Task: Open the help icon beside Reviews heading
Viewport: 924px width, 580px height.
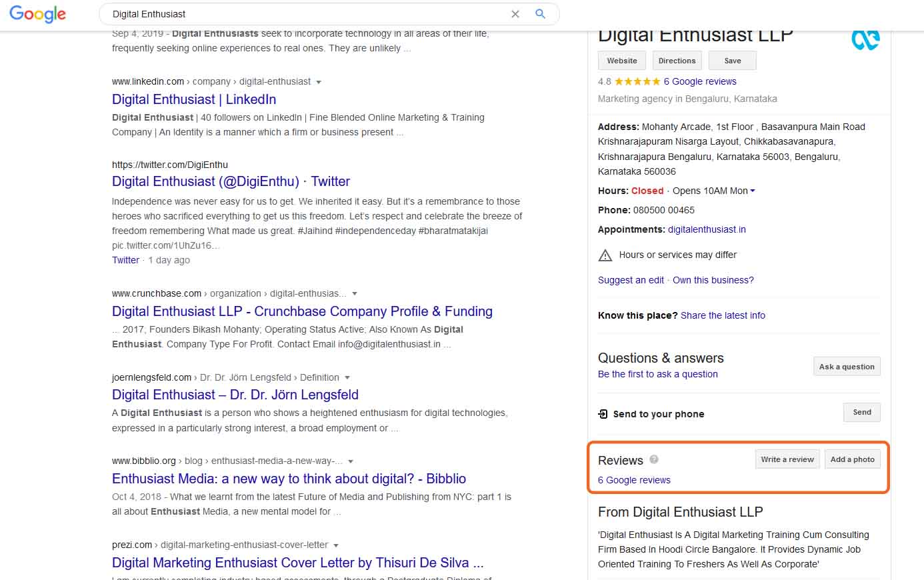Action: (x=654, y=459)
